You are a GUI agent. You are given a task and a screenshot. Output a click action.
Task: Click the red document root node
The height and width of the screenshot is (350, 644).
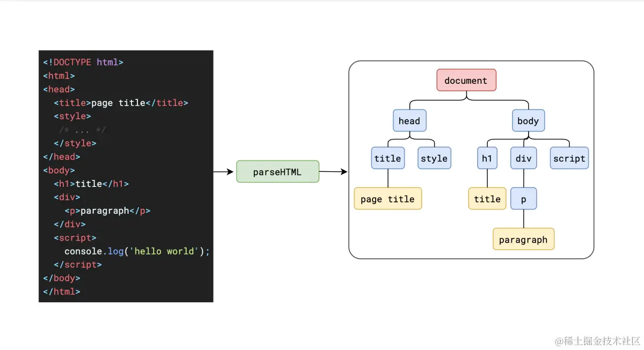(466, 80)
